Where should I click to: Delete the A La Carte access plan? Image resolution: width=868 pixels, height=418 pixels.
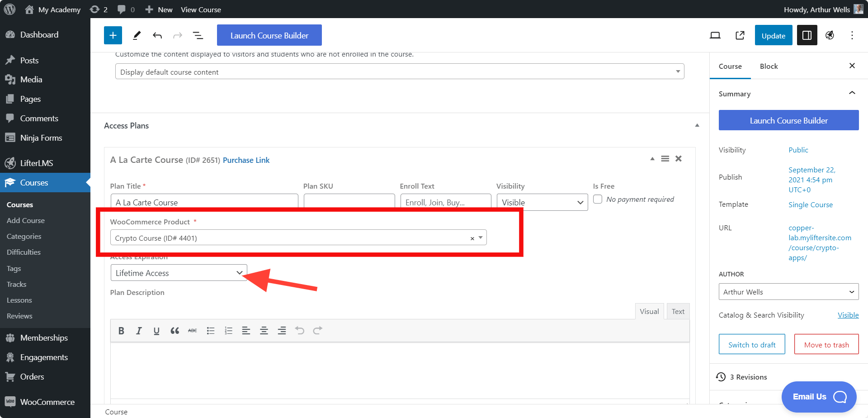(x=679, y=159)
